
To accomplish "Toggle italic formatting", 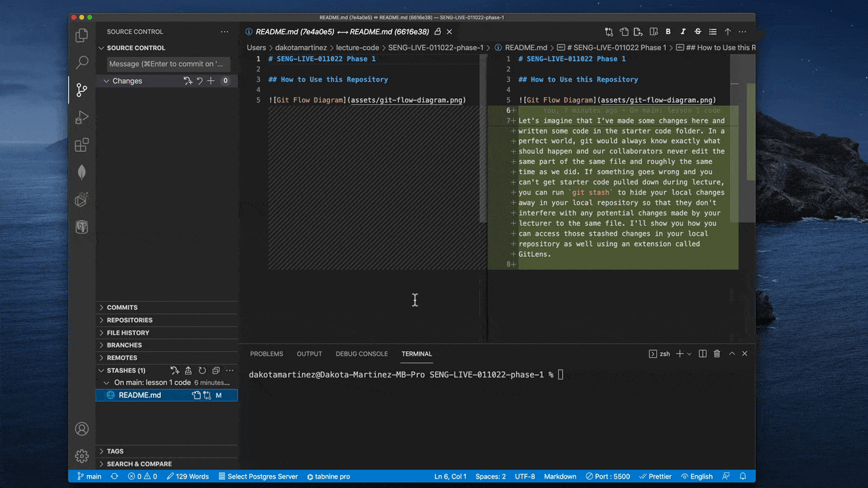I will [683, 32].
